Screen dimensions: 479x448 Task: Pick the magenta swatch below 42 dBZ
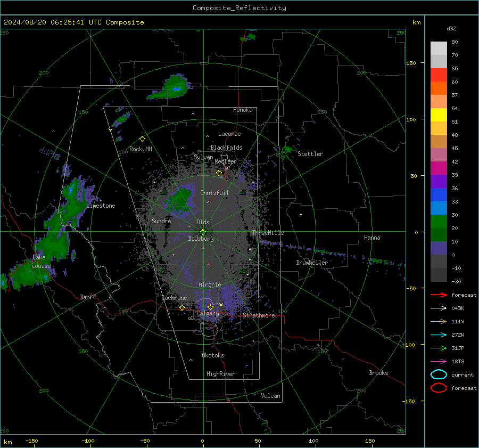click(439, 168)
